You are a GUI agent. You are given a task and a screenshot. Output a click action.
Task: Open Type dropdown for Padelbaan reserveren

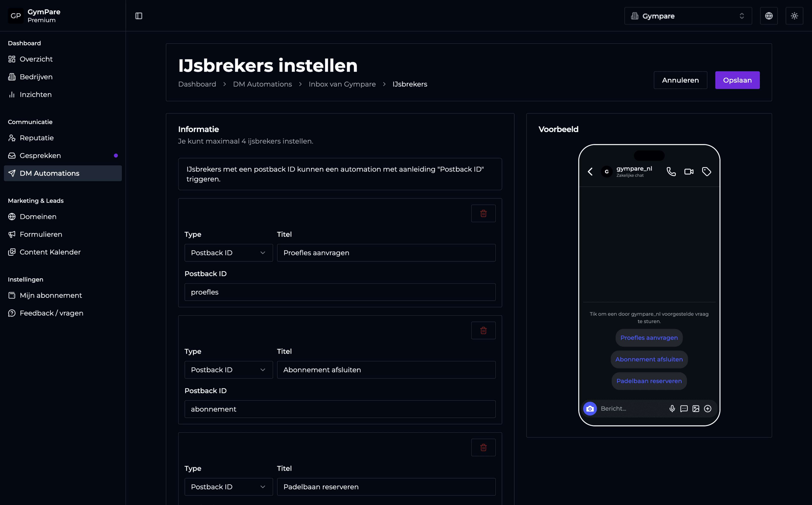[229, 487]
